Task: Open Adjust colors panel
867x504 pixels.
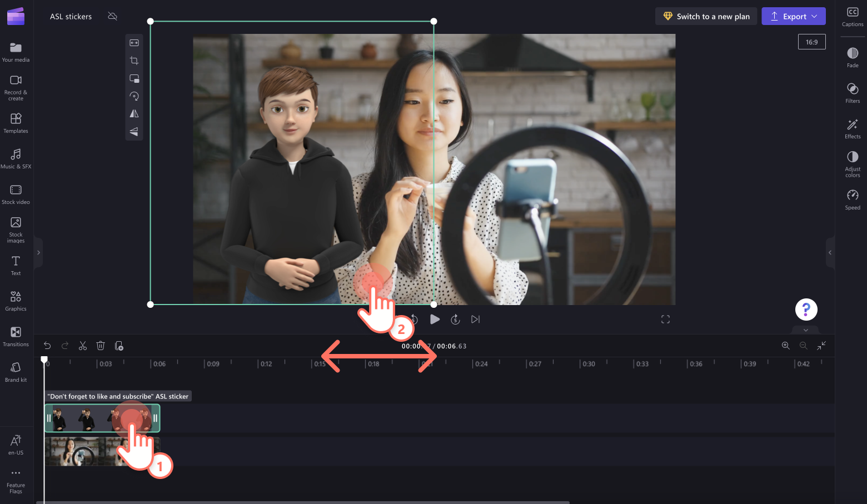Action: click(x=853, y=164)
